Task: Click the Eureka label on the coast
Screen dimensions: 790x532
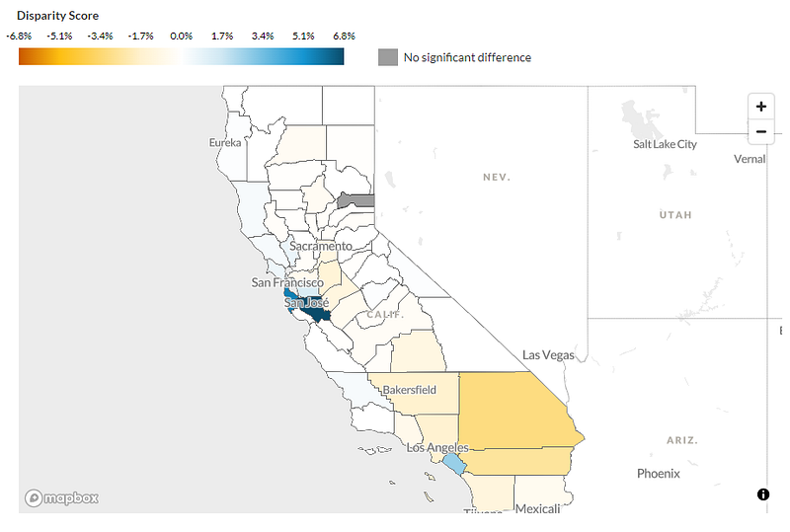Action: tap(225, 142)
